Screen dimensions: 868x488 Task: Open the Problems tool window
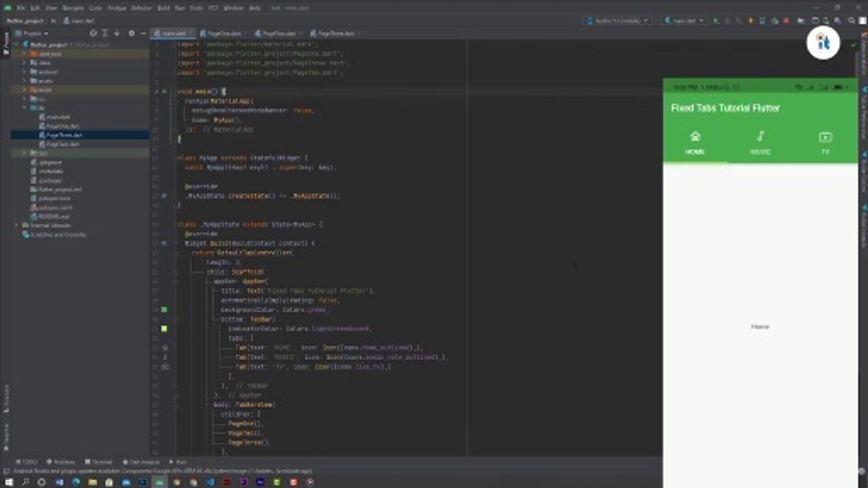[x=61, y=462]
